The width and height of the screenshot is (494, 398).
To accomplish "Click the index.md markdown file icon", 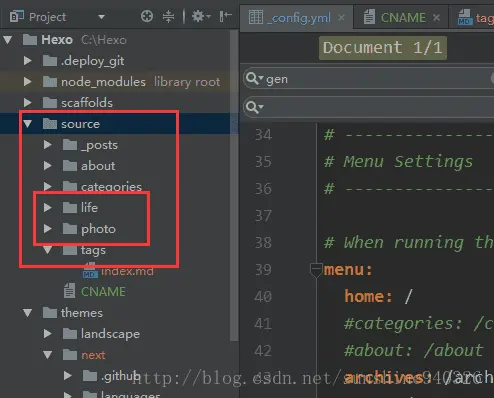I will pyautogui.click(x=90, y=270).
